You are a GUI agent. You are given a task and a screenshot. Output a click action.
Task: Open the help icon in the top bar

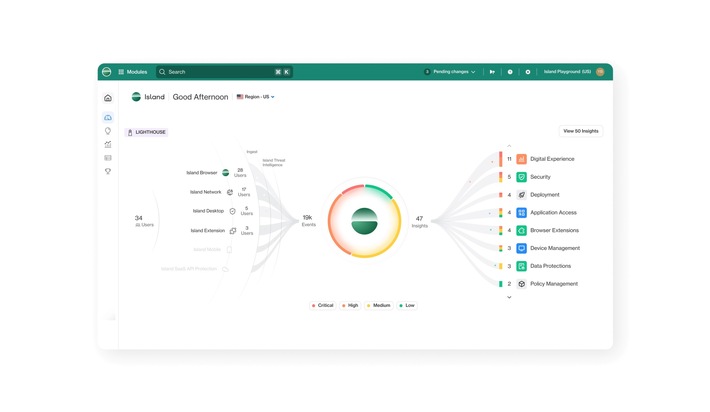510,72
